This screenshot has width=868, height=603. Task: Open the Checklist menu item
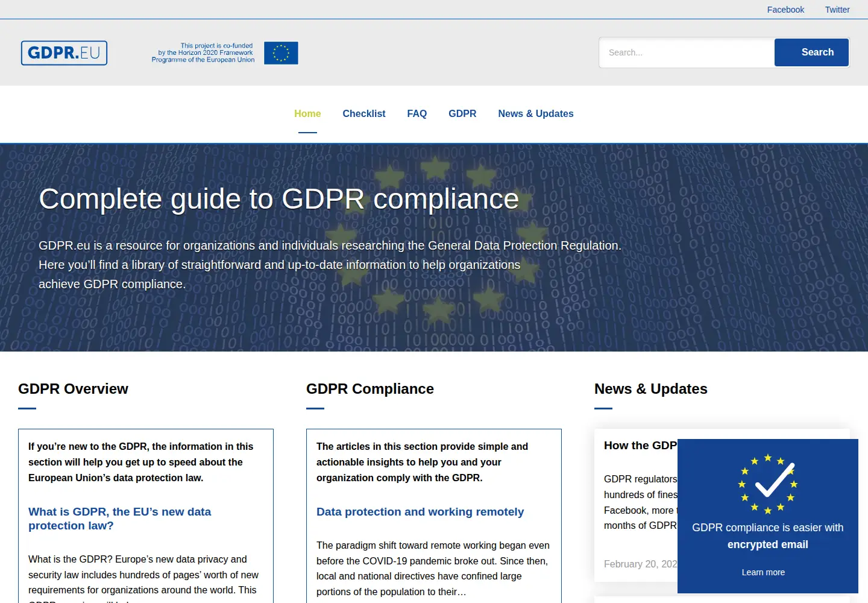[x=364, y=113]
